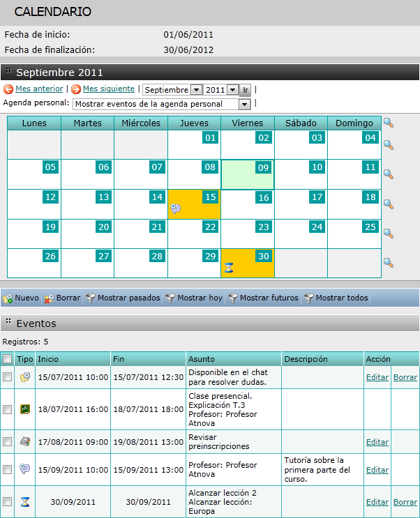The image size is (420, 518).
Task: Click the Nuevo event icon in toolbar
Action: click(8, 298)
